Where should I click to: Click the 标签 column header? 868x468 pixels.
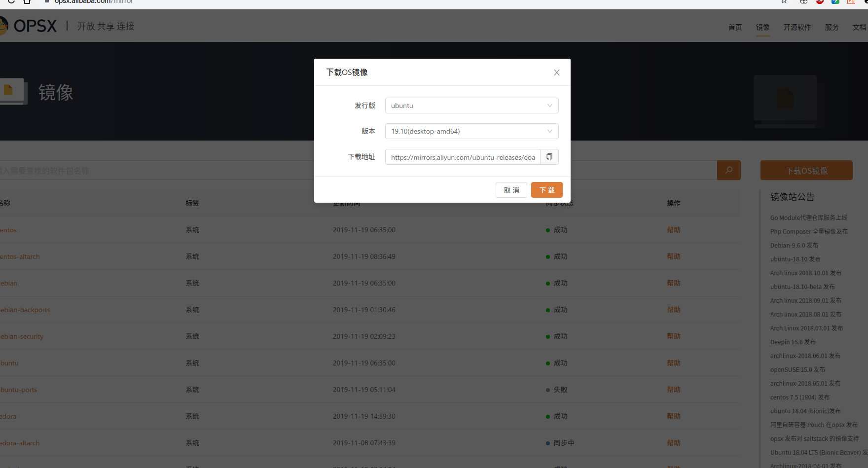[x=192, y=203]
